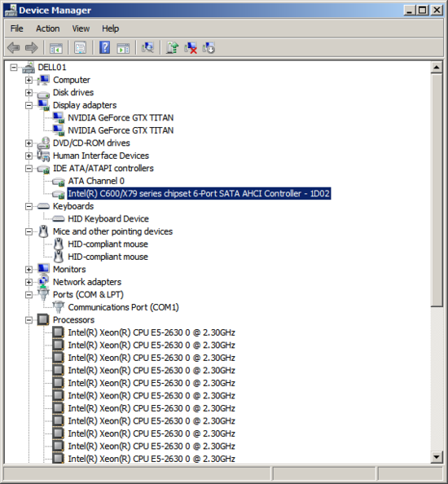The height and width of the screenshot is (484, 448).
Task: Toggle the console tree pane icon
Action: 56,48
